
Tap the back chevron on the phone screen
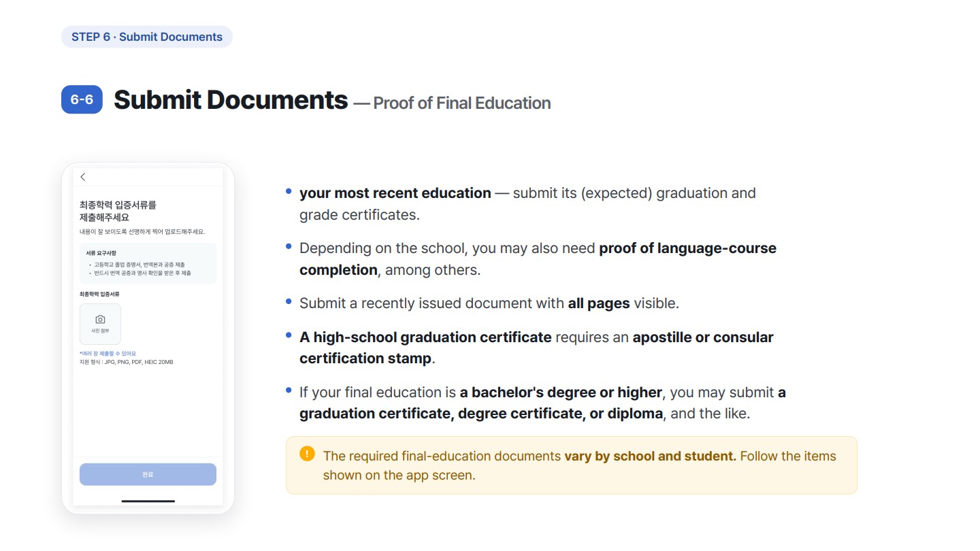(x=83, y=177)
